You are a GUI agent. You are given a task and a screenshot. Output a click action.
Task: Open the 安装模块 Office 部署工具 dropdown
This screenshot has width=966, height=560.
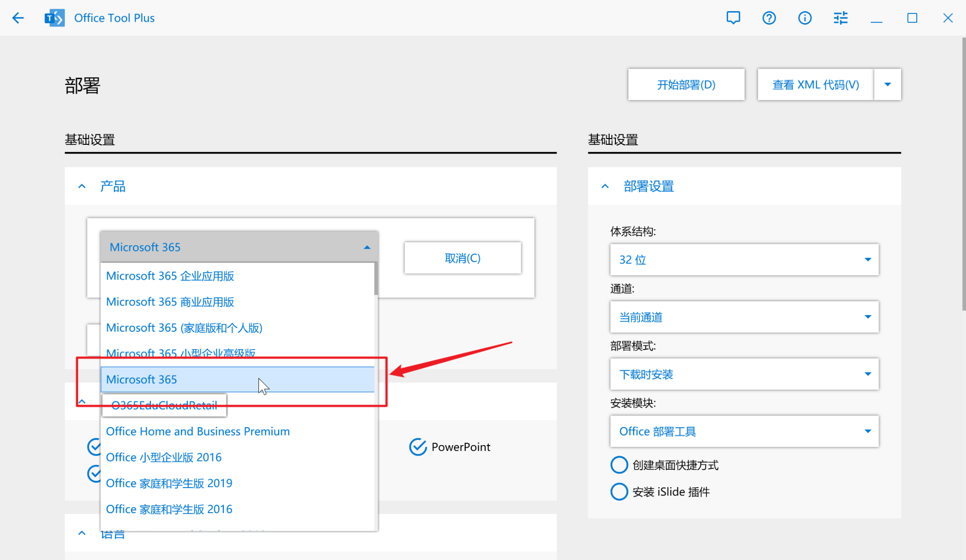tap(744, 431)
